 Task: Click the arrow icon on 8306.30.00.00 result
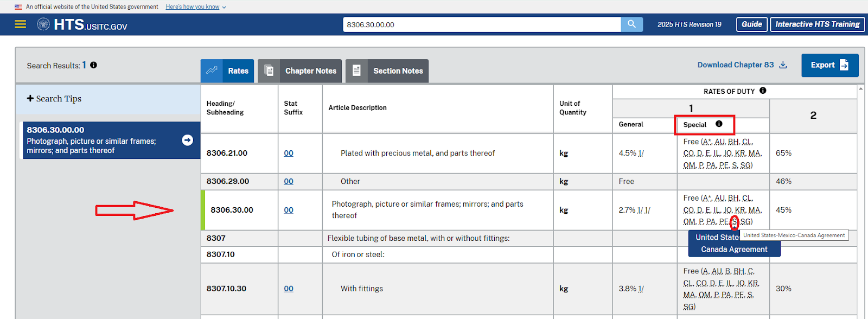(x=187, y=140)
